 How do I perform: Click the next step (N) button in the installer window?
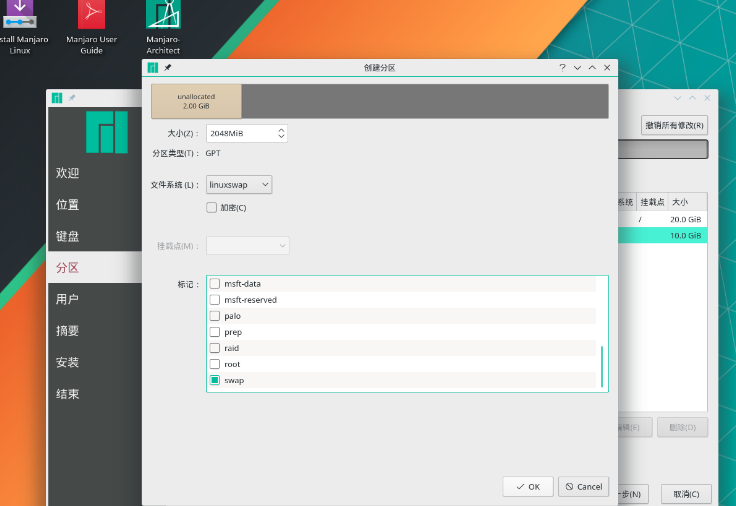633,494
